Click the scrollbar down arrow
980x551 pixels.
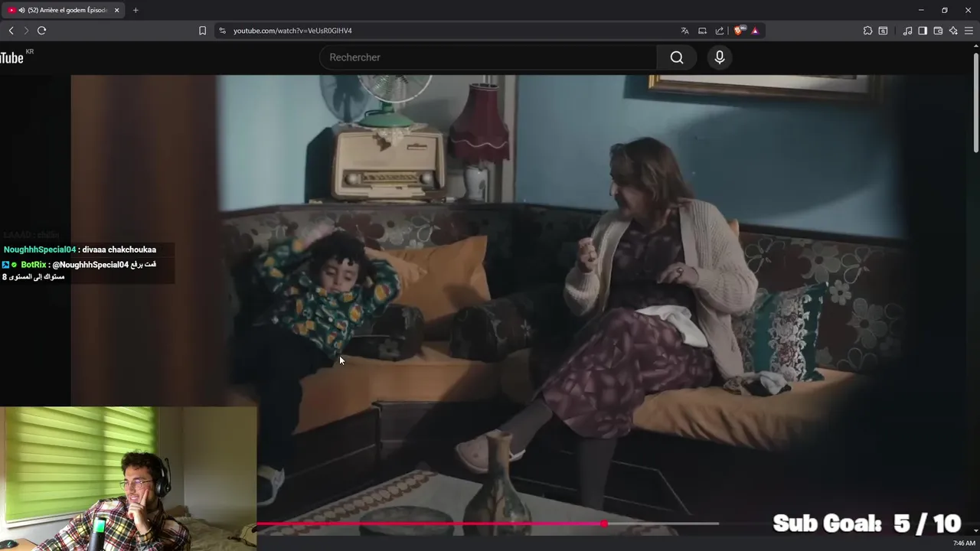(975, 530)
